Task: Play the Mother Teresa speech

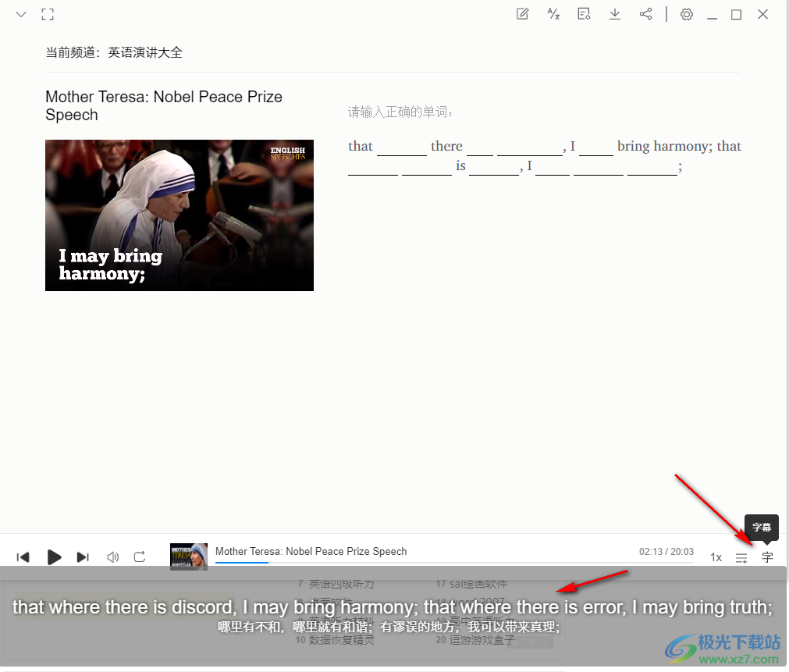Action: tap(54, 557)
